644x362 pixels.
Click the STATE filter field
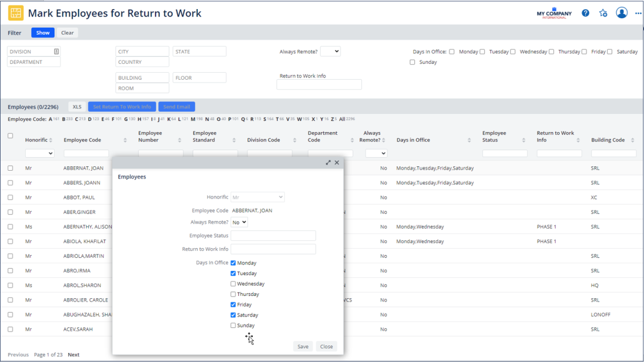199,51
